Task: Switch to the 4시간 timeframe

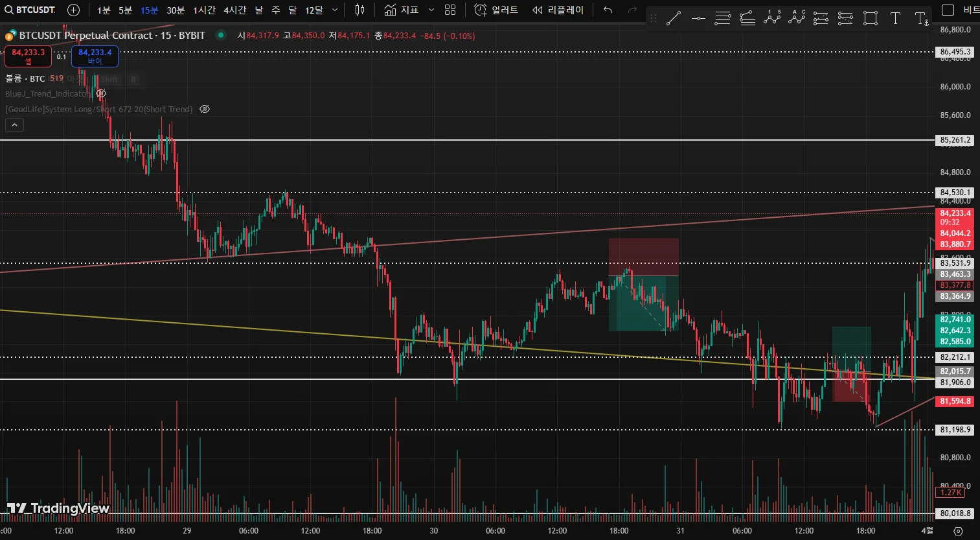Action: [235, 10]
